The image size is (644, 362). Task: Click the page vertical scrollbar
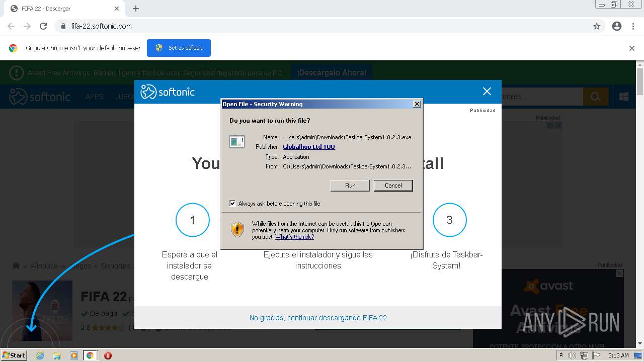tap(640, 204)
